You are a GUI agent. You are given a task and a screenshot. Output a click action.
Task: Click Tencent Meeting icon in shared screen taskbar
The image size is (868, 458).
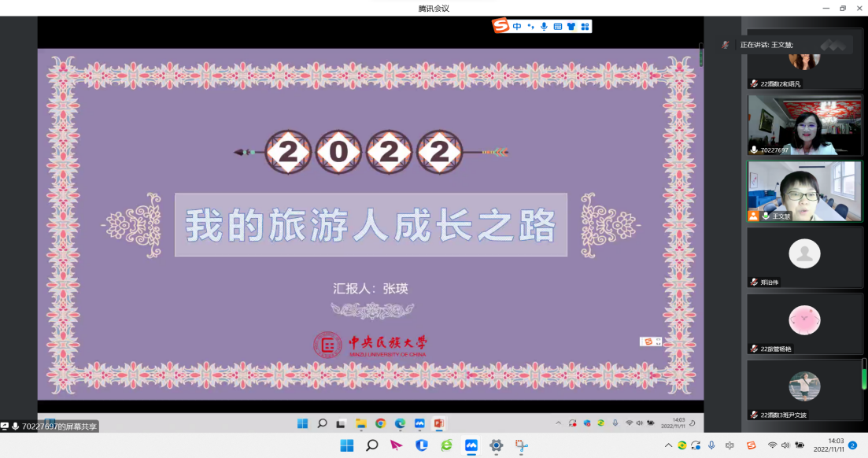tap(419, 423)
